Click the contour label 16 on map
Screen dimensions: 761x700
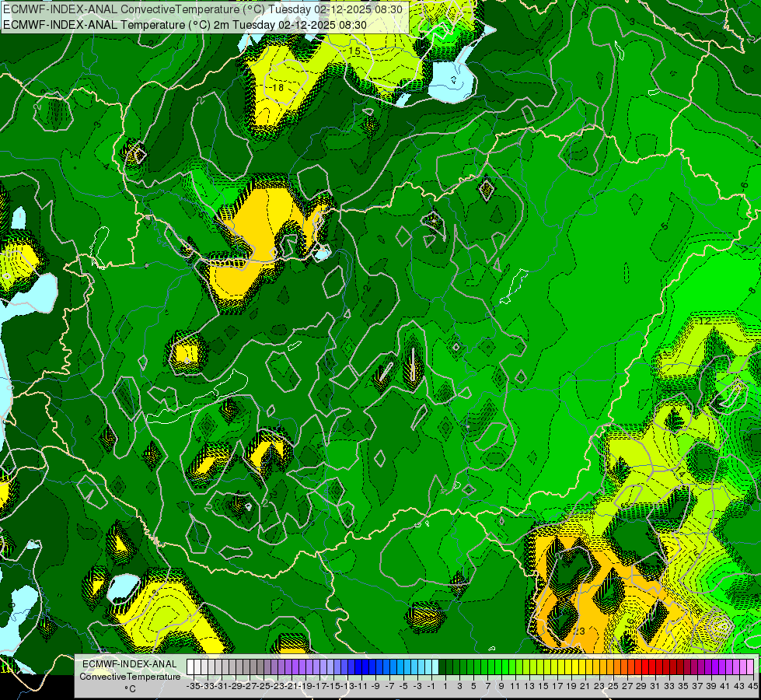click(x=629, y=621)
